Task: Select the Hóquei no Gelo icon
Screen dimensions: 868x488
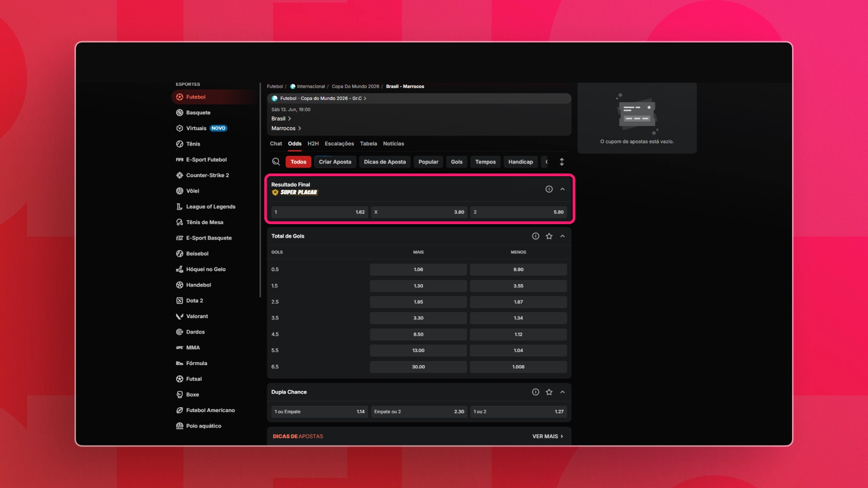Action: click(x=179, y=269)
